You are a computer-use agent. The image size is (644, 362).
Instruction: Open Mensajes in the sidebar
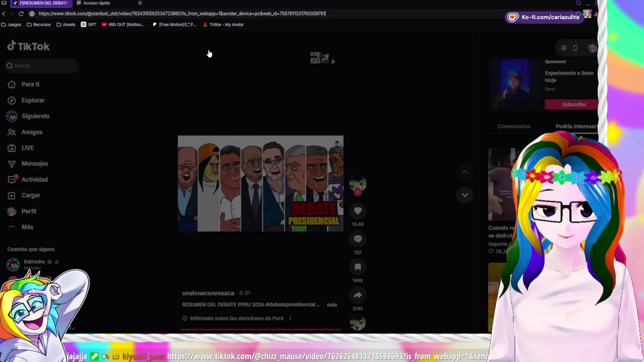point(28,163)
